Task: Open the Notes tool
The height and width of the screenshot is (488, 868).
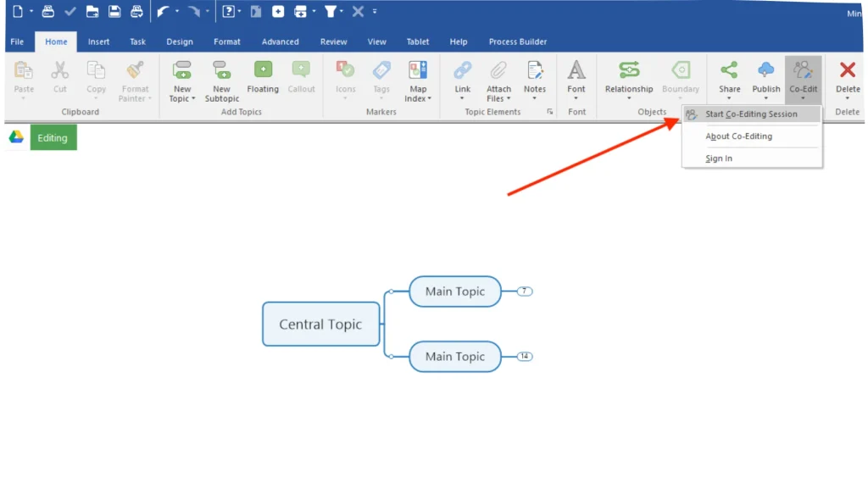Action: (x=535, y=76)
